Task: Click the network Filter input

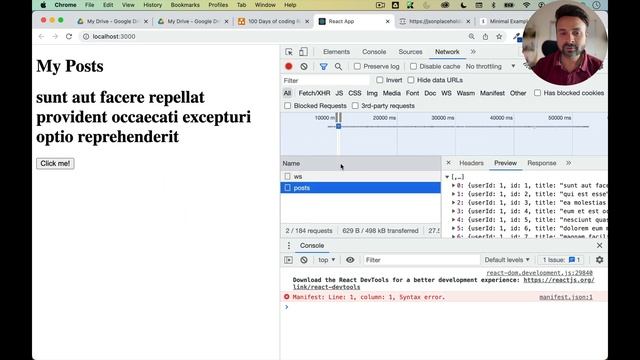Action: pyautogui.click(x=326, y=80)
